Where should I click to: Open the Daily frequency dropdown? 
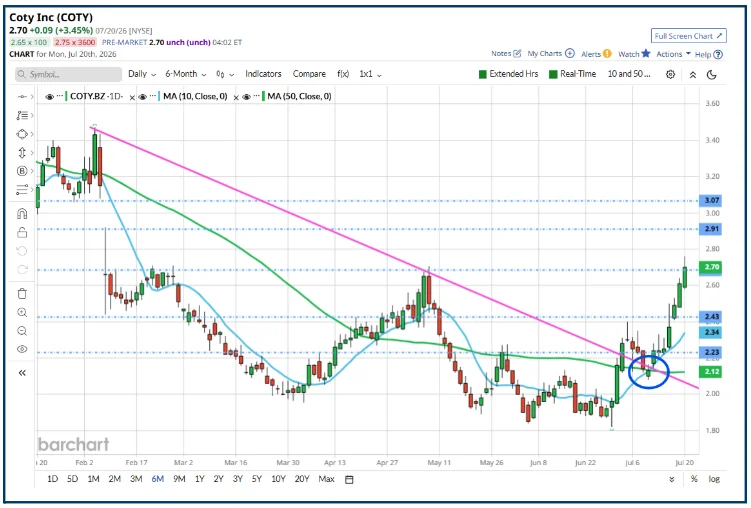pos(142,74)
